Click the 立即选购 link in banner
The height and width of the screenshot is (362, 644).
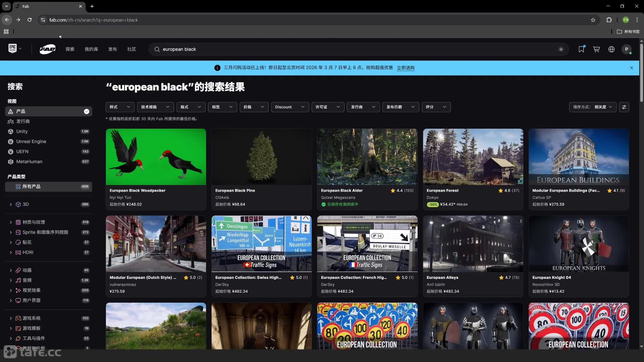tap(406, 68)
